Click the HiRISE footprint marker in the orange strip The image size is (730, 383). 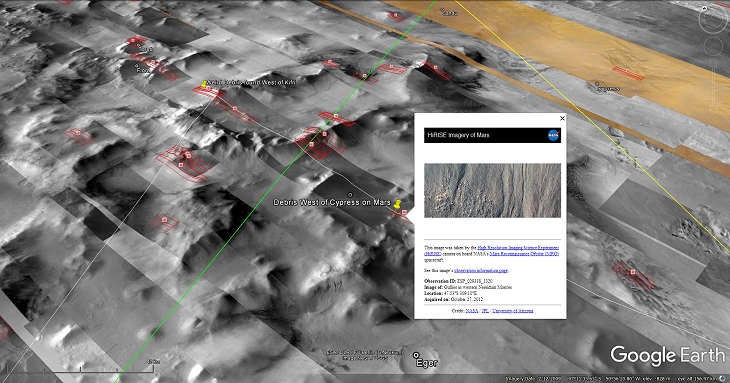point(628,72)
